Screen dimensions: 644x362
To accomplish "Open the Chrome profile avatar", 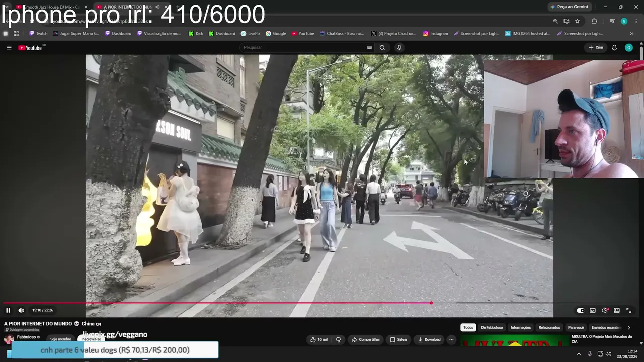I will click(624, 21).
